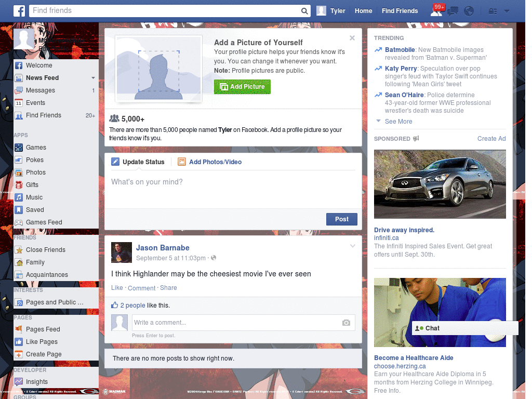Click the Like Pages thumbs-up icon

19,342
